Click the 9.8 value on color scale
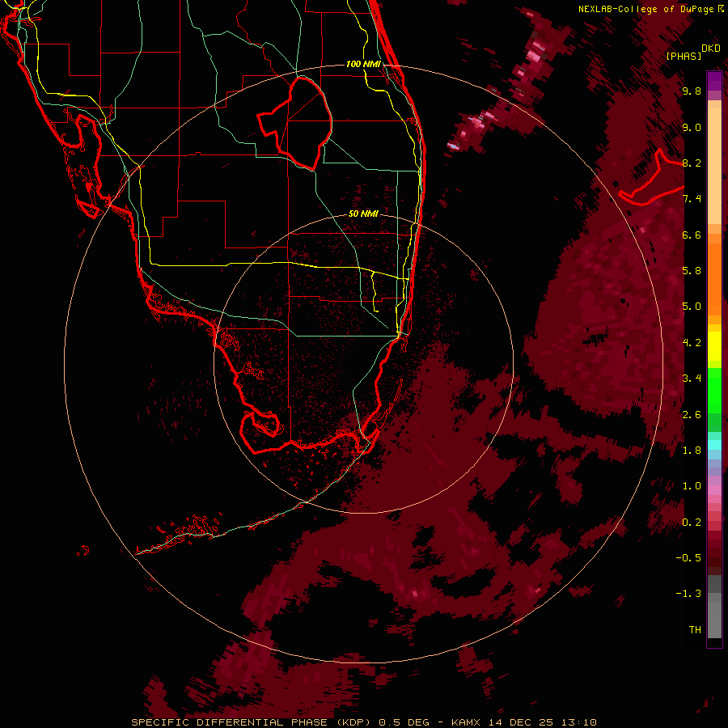 [692, 91]
